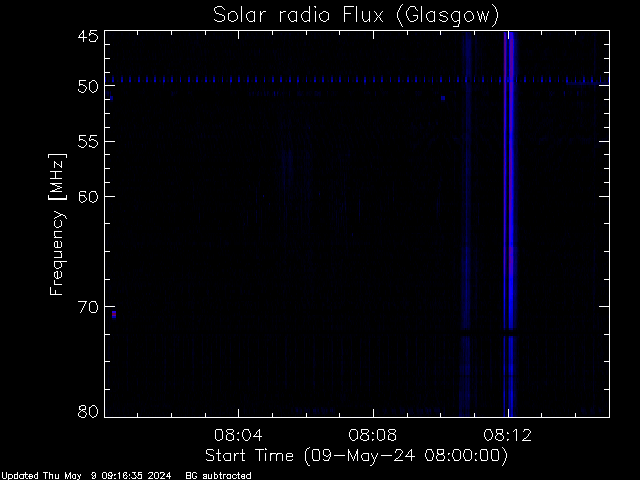Select the 55 frequency axis label
Screen dimensions: 640x480
click(x=88, y=142)
